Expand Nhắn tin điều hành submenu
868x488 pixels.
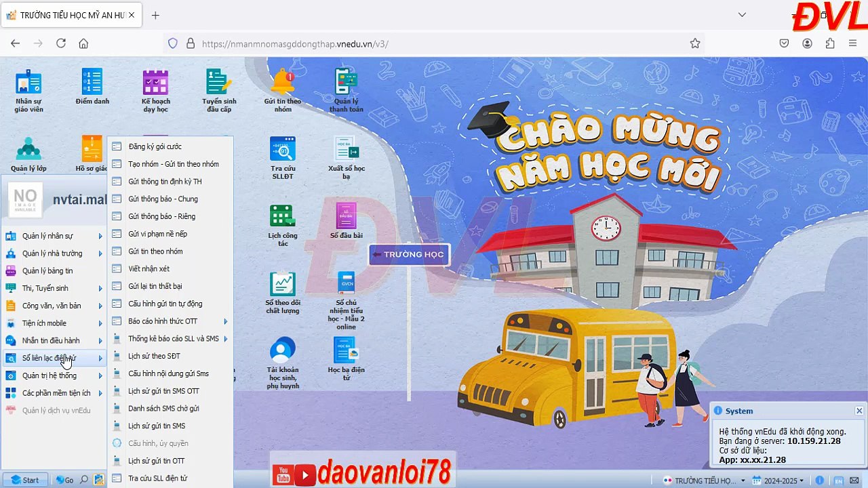54,341
